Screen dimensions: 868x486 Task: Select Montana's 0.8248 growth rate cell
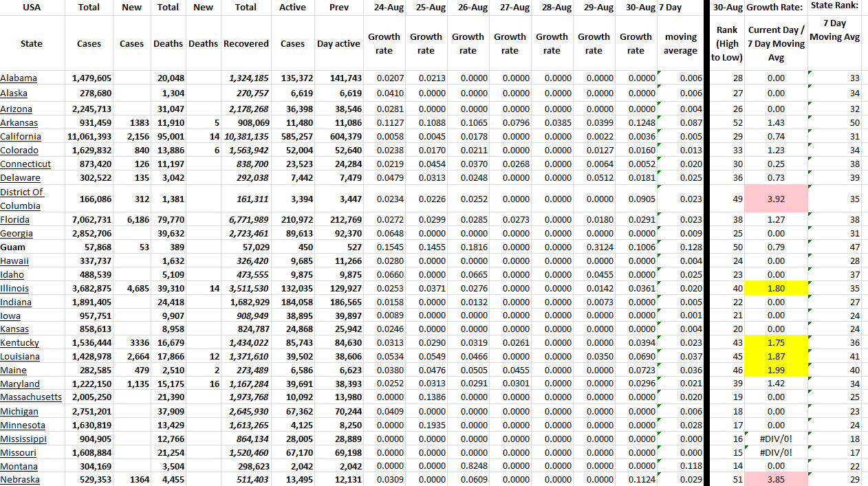click(468, 466)
